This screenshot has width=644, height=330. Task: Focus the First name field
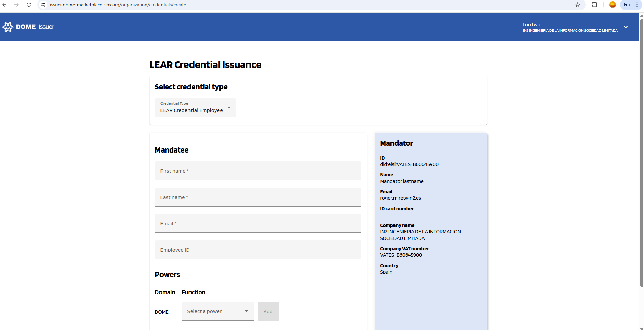tap(258, 171)
